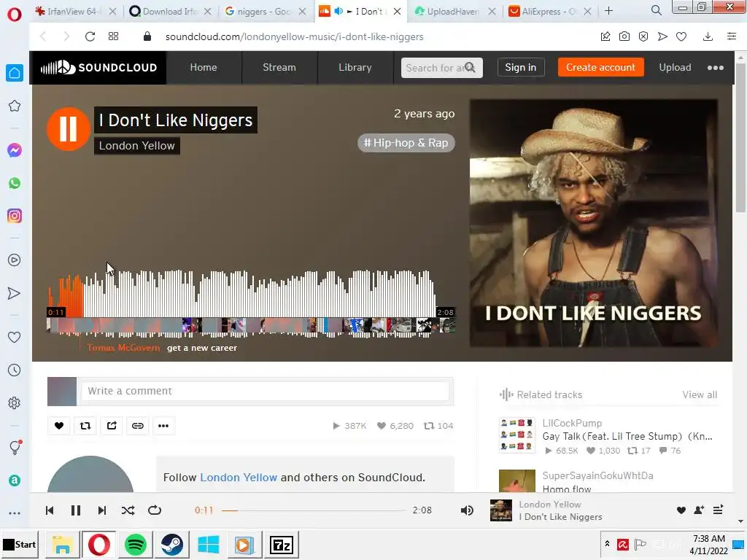This screenshot has height=560, width=747.
Task: Open More options under comment box
Action: tap(163, 426)
